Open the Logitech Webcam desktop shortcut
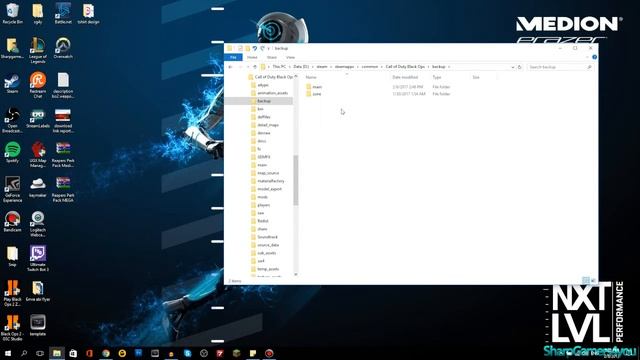640x360 pixels. [38, 224]
